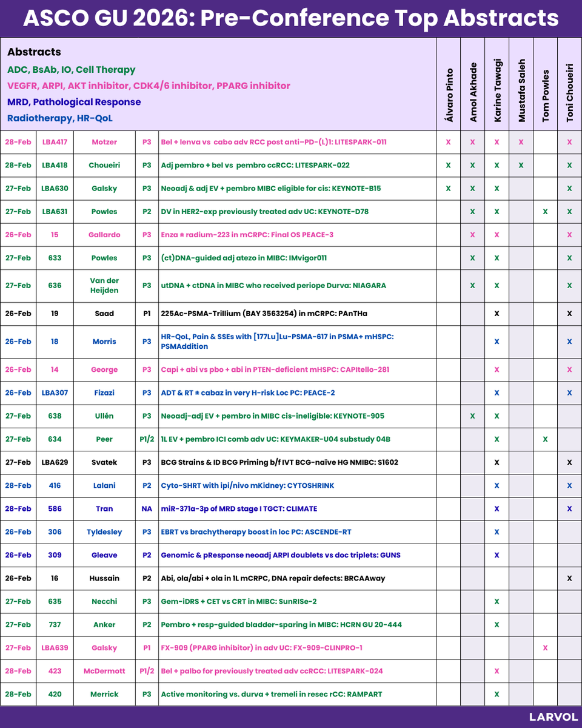Click title ending "S1602"

279,462
